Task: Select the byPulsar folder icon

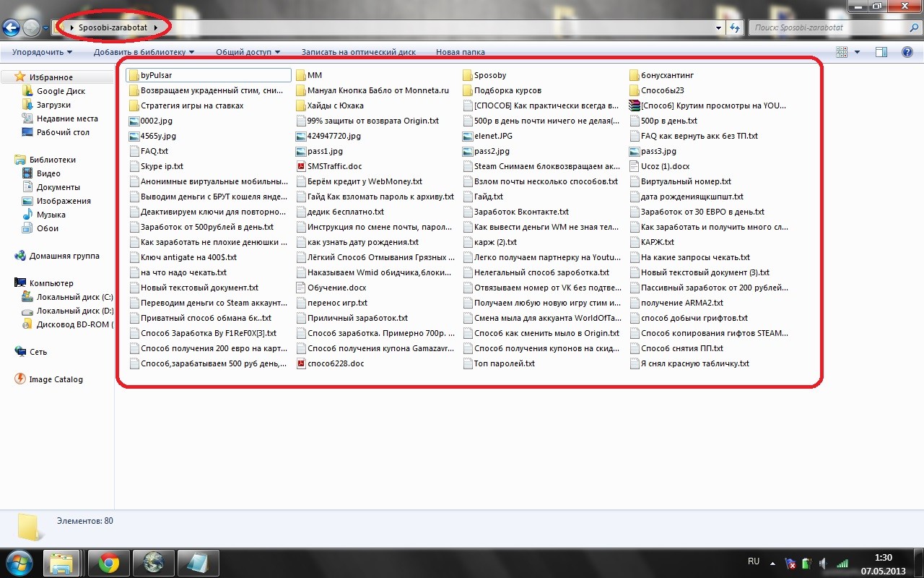Action: point(134,75)
